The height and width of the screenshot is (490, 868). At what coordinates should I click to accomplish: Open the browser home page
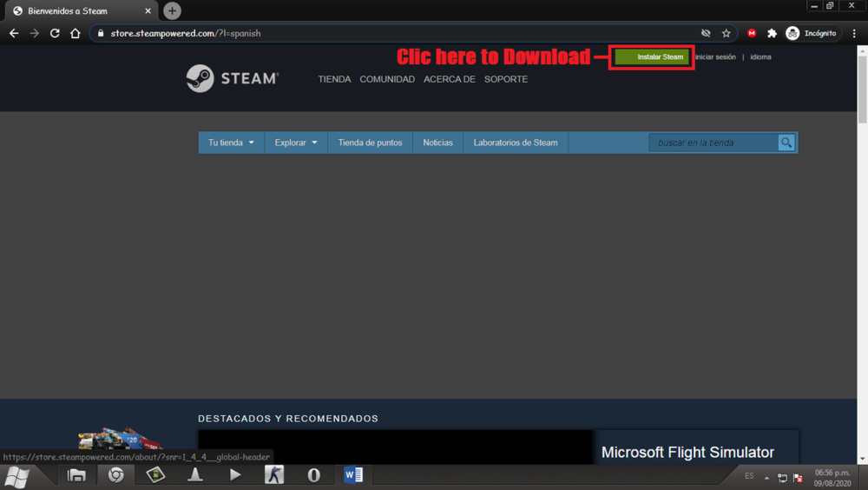(x=76, y=33)
